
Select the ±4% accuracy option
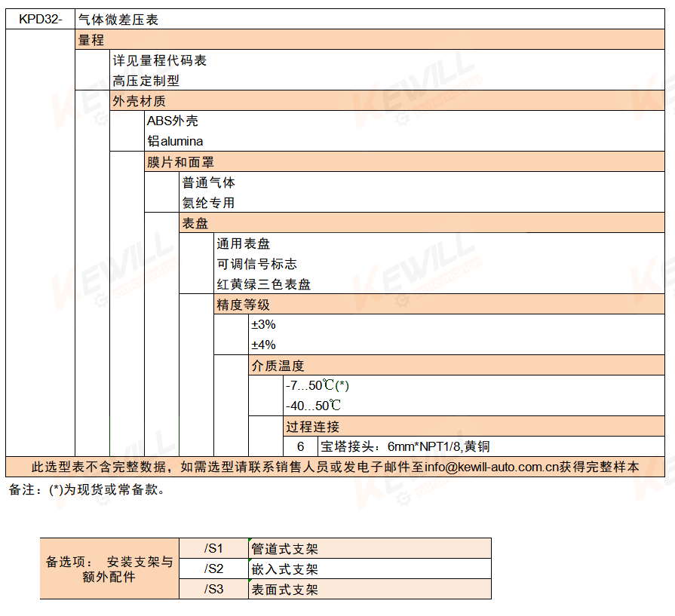pos(457,345)
